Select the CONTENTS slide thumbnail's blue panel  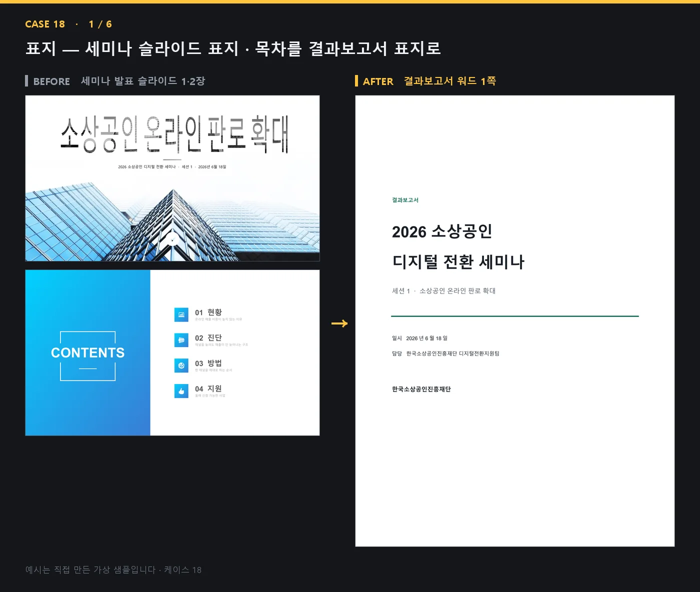(x=88, y=353)
